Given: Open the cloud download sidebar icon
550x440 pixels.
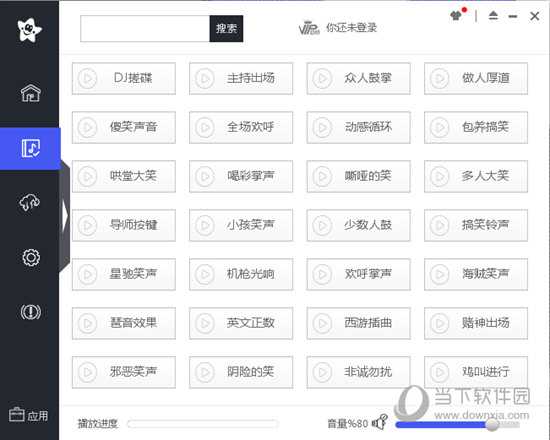Looking at the screenshot, I should click(29, 202).
